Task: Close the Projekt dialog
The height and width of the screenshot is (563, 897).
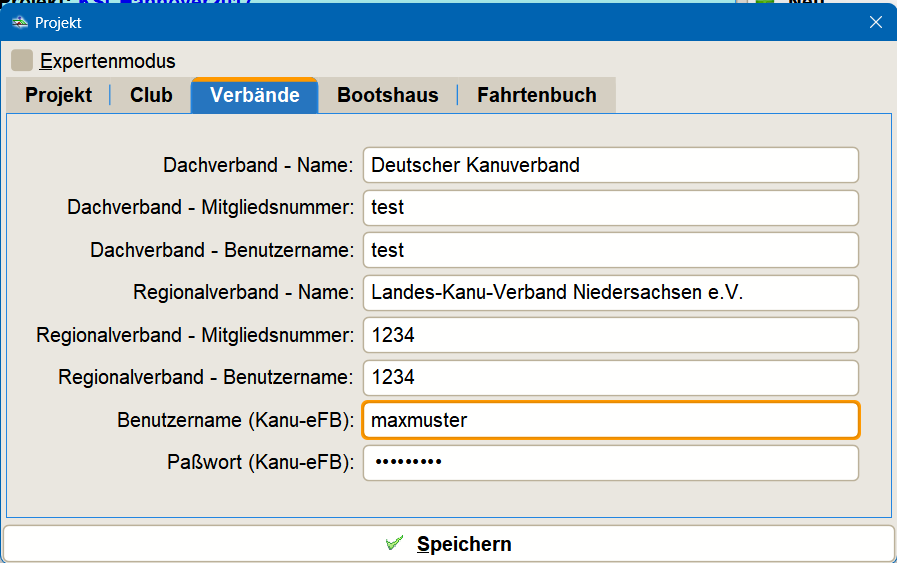Action: click(876, 22)
